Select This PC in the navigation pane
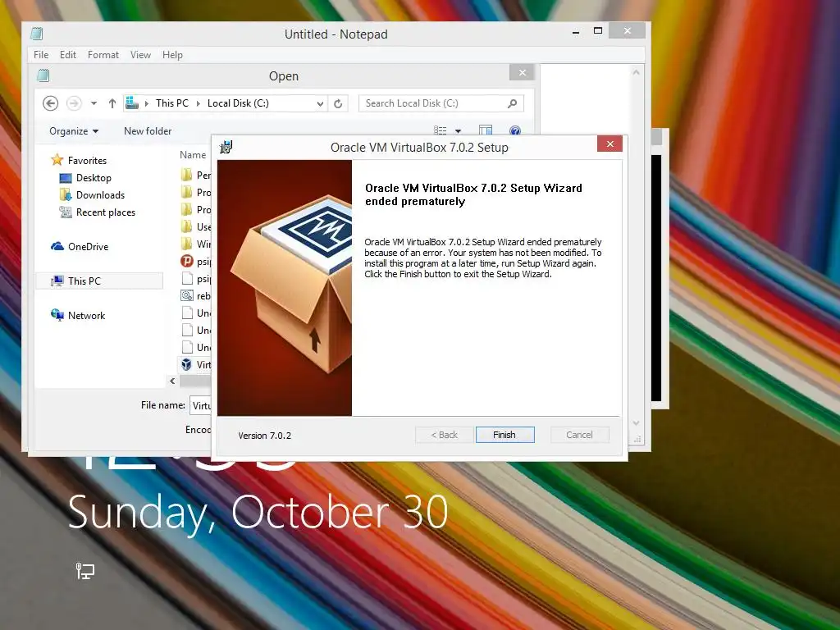Viewport: 840px width, 630px height. [99, 281]
